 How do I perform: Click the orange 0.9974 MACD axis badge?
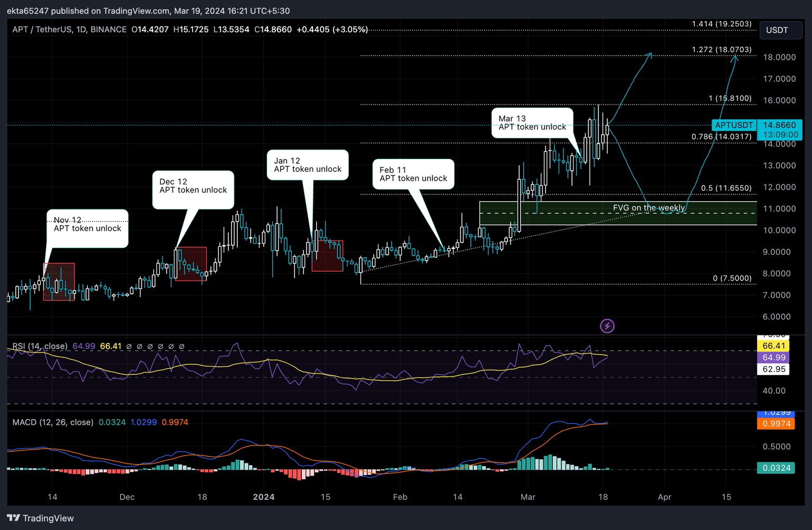click(776, 423)
